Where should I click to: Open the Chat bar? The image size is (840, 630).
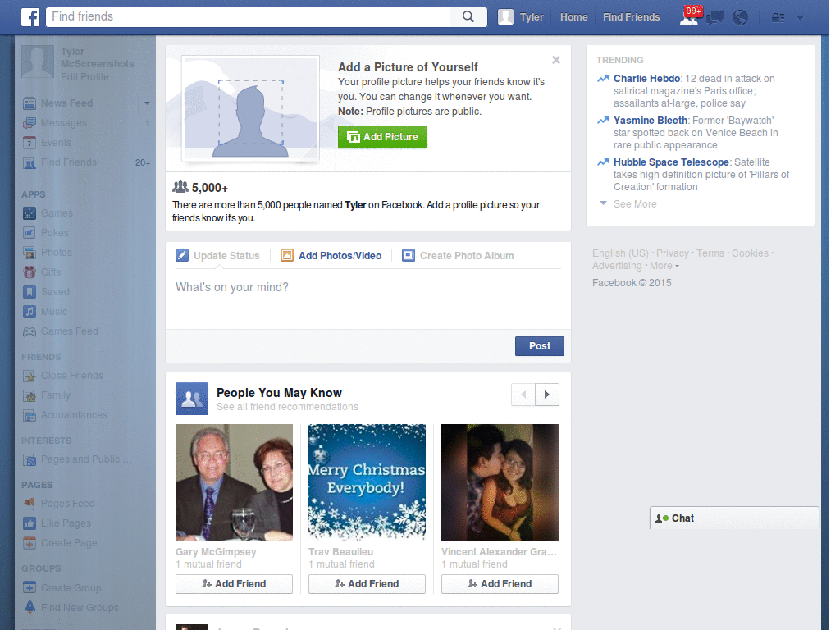pos(734,518)
